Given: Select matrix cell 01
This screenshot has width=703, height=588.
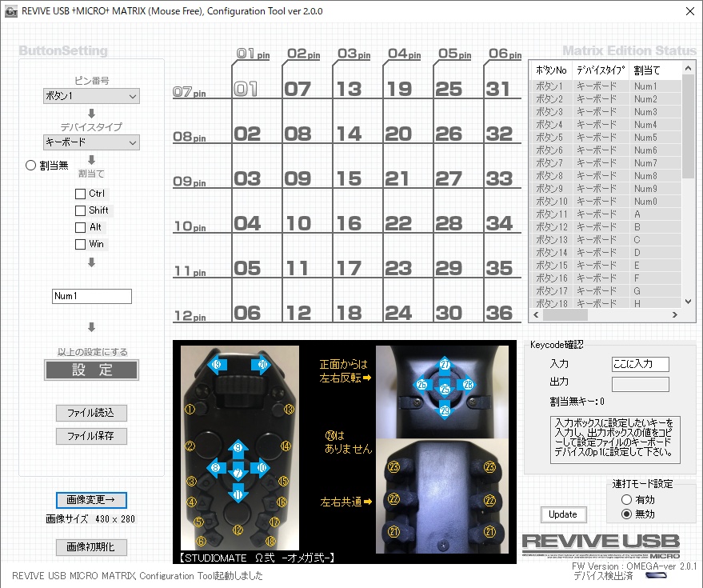Looking at the screenshot, I should [246, 89].
